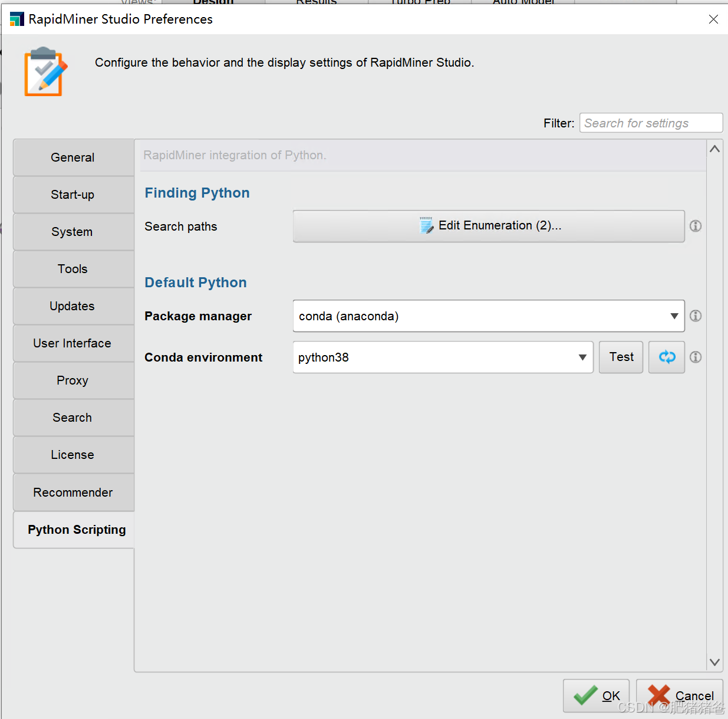Click the scrollbar down arrow
Image resolution: width=728 pixels, height=719 pixels.
[x=714, y=662]
